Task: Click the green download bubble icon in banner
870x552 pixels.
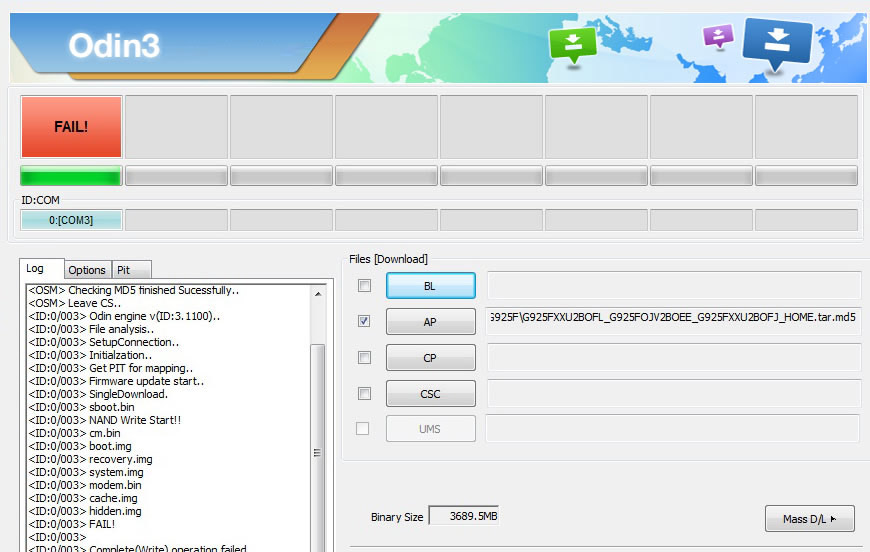Action: click(x=572, y=43)
